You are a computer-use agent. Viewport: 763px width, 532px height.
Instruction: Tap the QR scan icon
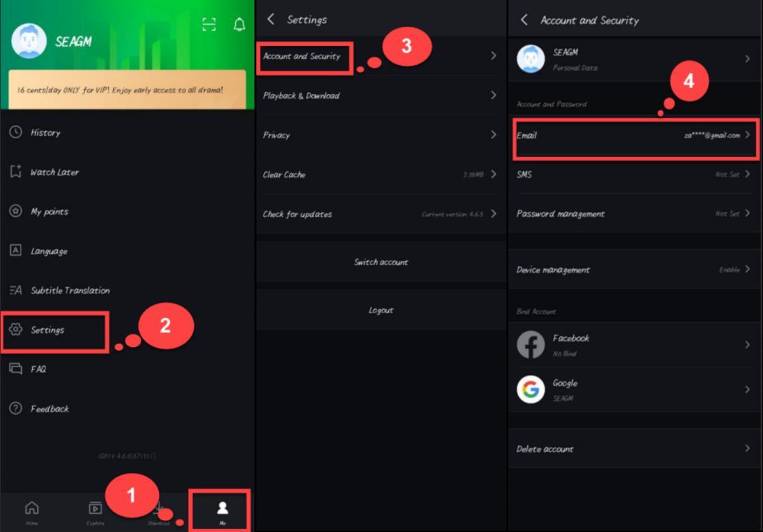209,25
